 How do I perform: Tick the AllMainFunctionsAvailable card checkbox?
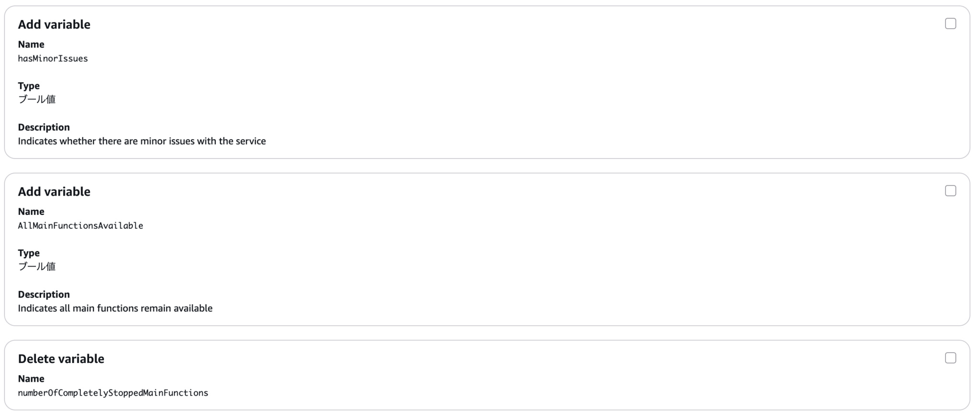(x=950, y=191)
